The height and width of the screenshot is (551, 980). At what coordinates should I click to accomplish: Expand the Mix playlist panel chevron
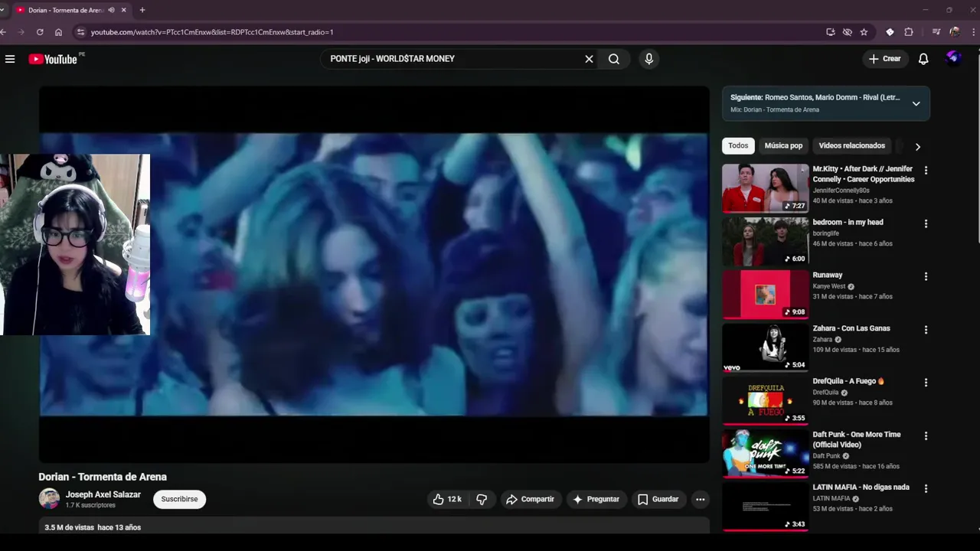coord(916,103)
